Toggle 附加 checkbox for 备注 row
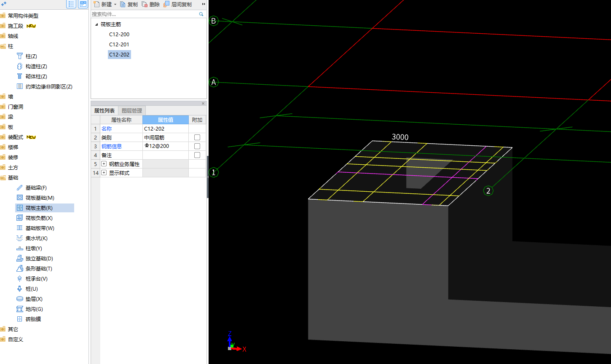 tap(197, 155)
